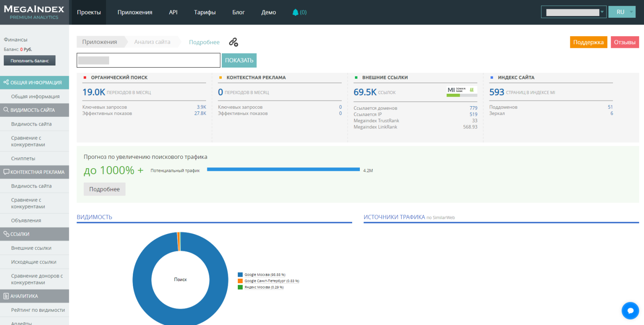Click the orange Поддержка button
The width and height of the screenshot is (644, 325).
tap(588, 42)
